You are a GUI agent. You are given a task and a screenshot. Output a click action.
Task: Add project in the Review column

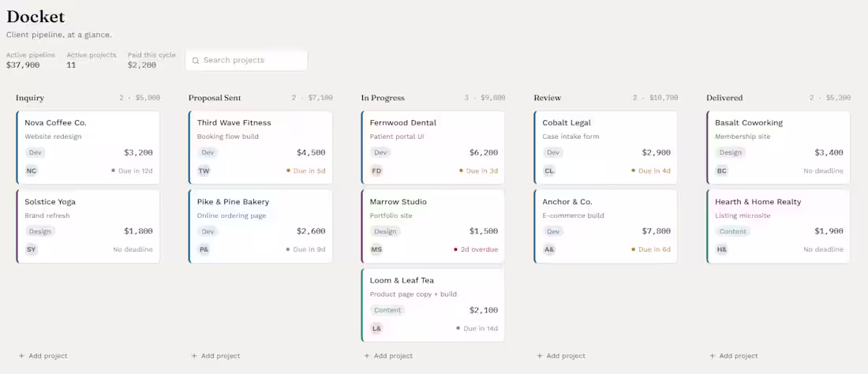561,356
